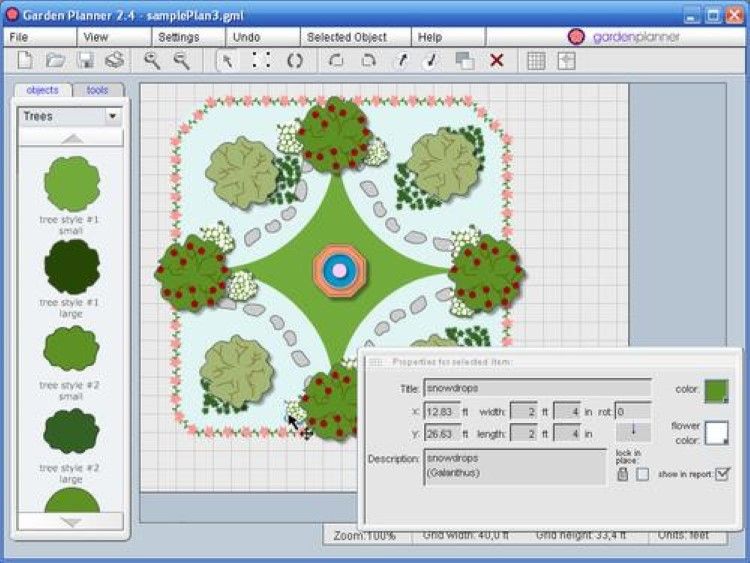Uncheck the show in report checkbox
This screenshot has height=563, width=750.
pyautogui.click(x=722, y=474)
